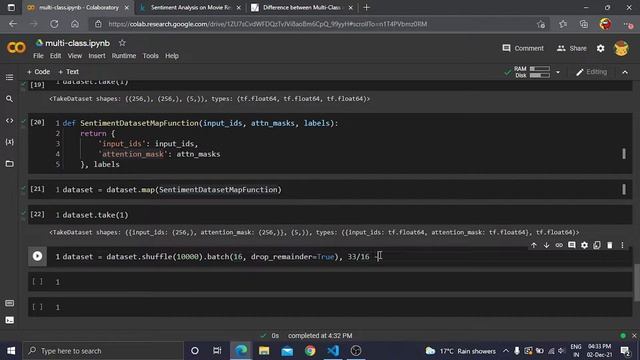
Task: Click the address bar URL
Action: [268, 24]
